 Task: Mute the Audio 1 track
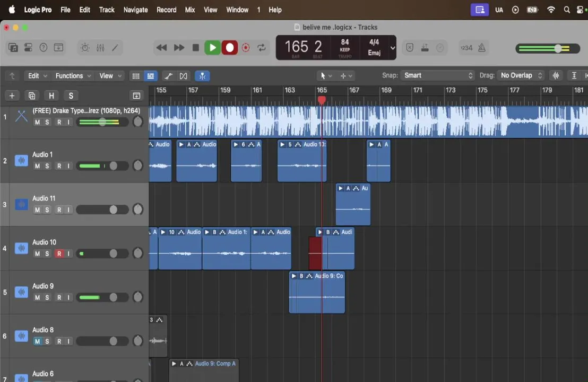37,166
